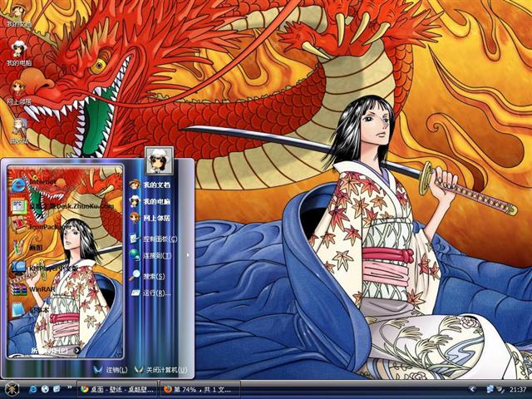Screen dimensions: 532x399
Task: Open 记事本 Notepad in Start menu
Action: (x=30, y=310)
